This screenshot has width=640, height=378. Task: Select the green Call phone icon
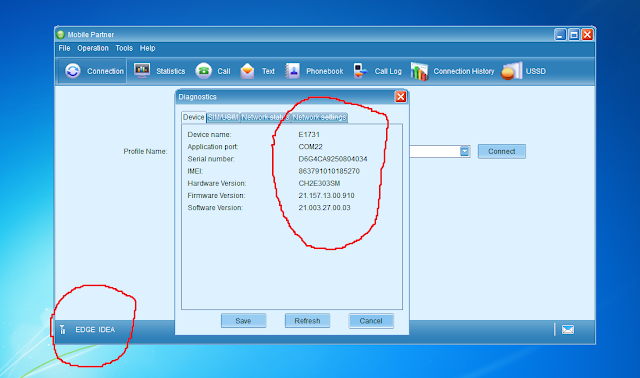[203, 71]
